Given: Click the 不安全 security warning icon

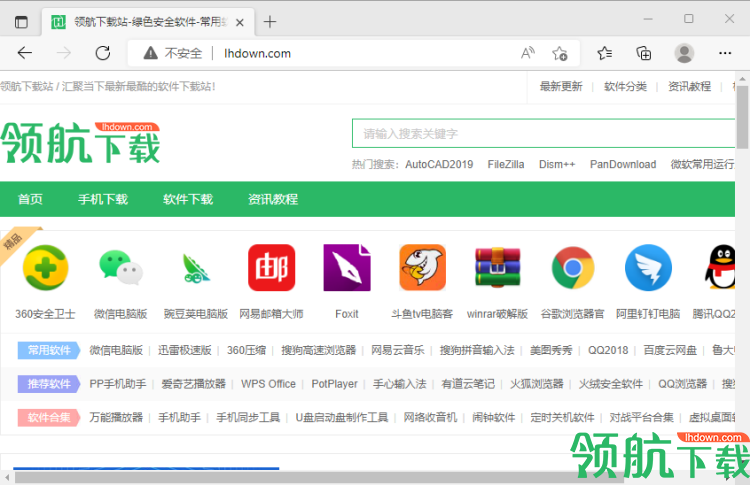Looking at the screenshot, I should pyautogui.click(x=151, y=53).
